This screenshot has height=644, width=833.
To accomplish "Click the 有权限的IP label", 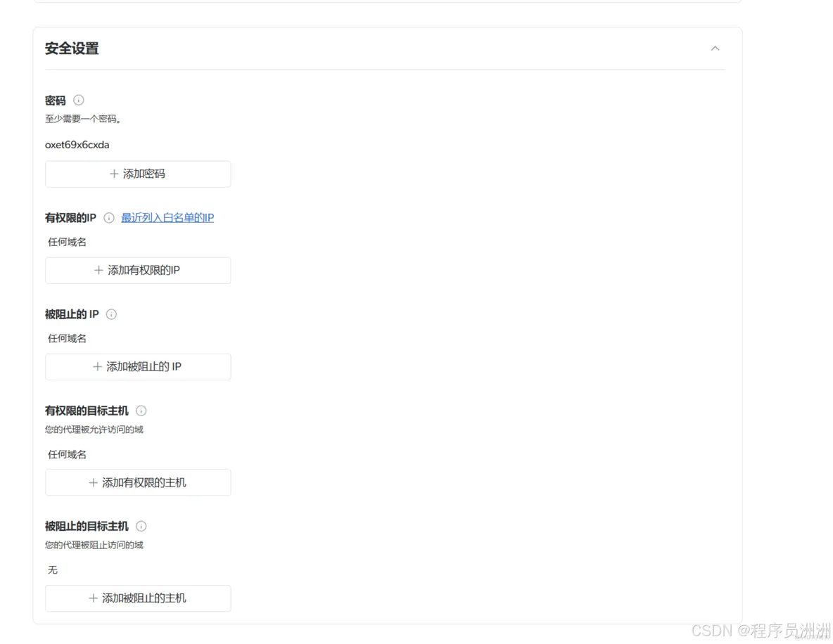I will coord(70,218).
